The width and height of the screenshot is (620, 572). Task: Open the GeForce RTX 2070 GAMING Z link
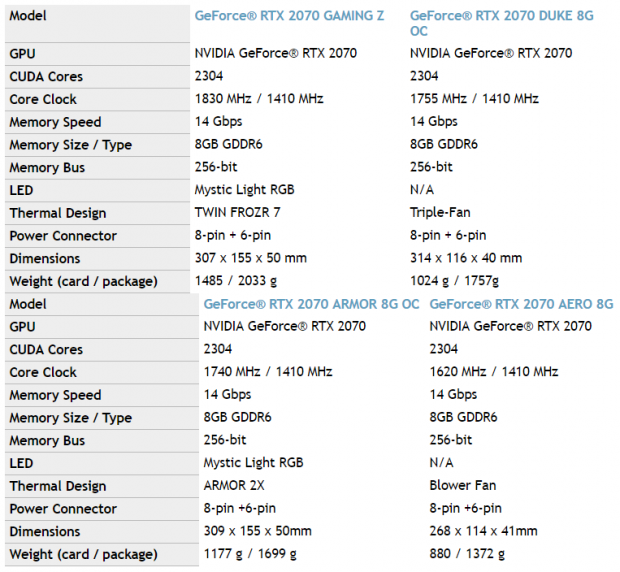point(289,16)
